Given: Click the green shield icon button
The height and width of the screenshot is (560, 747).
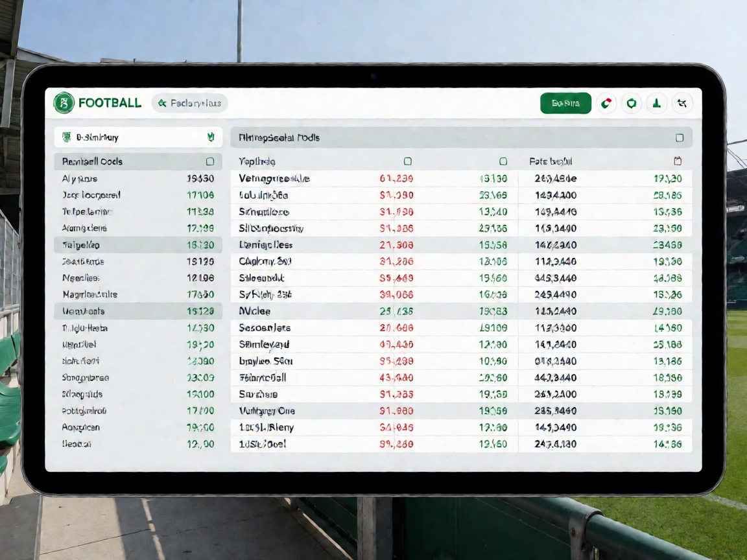Looking at the screenshot, I should (631, 103).
